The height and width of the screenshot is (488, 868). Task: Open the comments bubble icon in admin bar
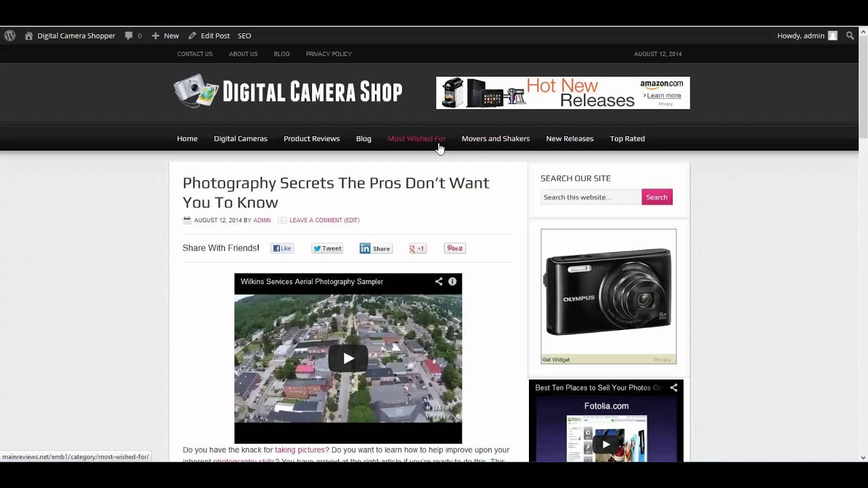point(129,36)
